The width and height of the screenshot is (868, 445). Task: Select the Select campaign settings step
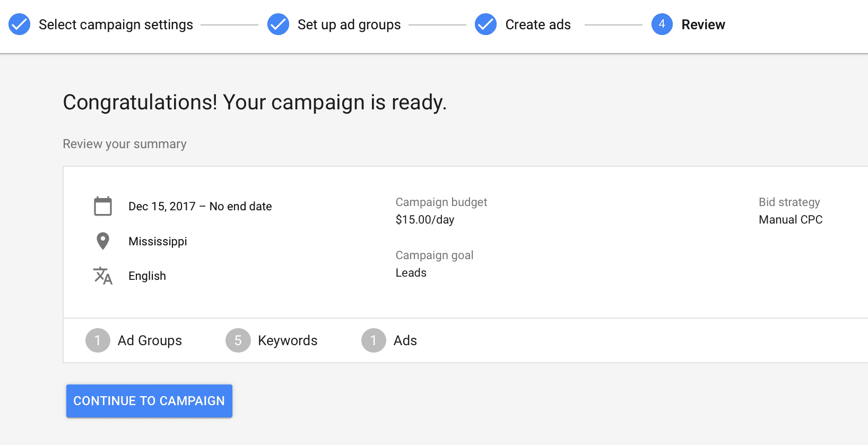pos(116,24)
